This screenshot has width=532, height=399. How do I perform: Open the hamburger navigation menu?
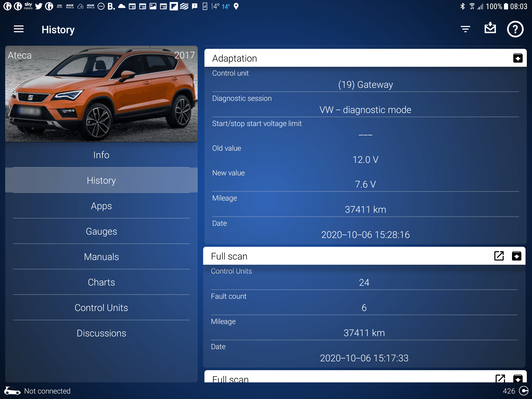[x=19, y=29]
